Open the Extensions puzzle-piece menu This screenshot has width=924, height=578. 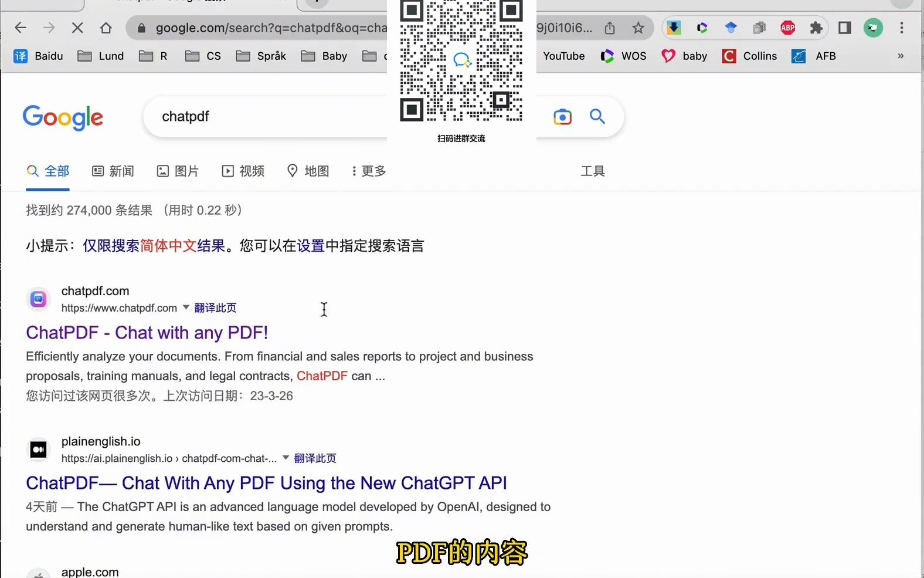(x=816, y=28)
